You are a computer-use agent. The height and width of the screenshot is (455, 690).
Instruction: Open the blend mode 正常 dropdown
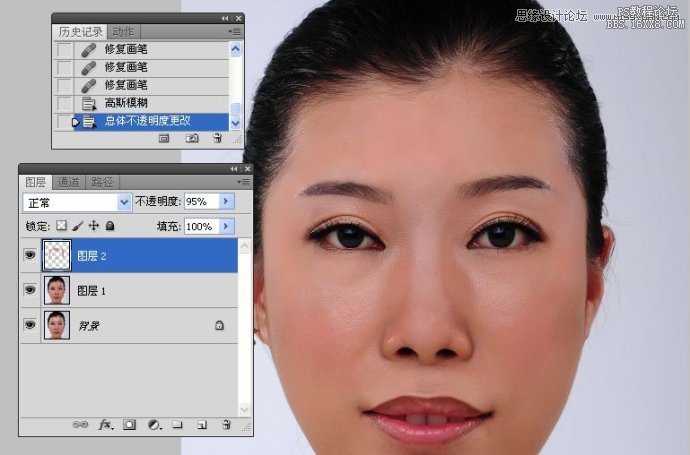coord(125,202)
